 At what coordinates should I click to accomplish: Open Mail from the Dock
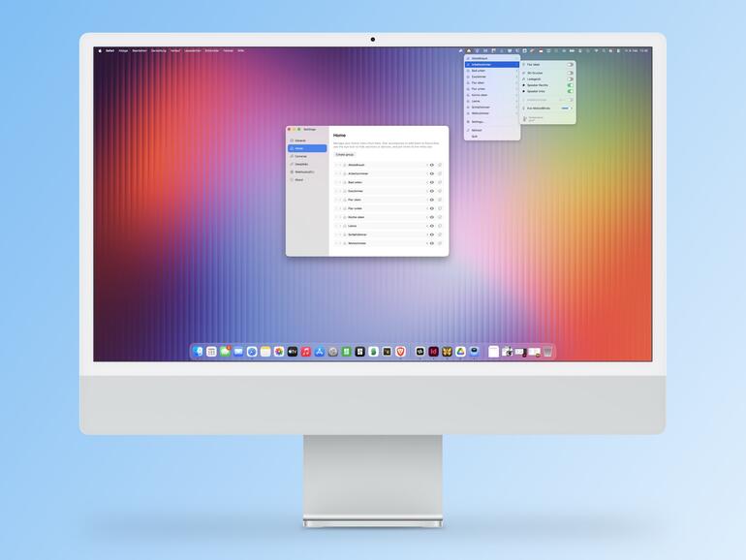tap(238, 352)
